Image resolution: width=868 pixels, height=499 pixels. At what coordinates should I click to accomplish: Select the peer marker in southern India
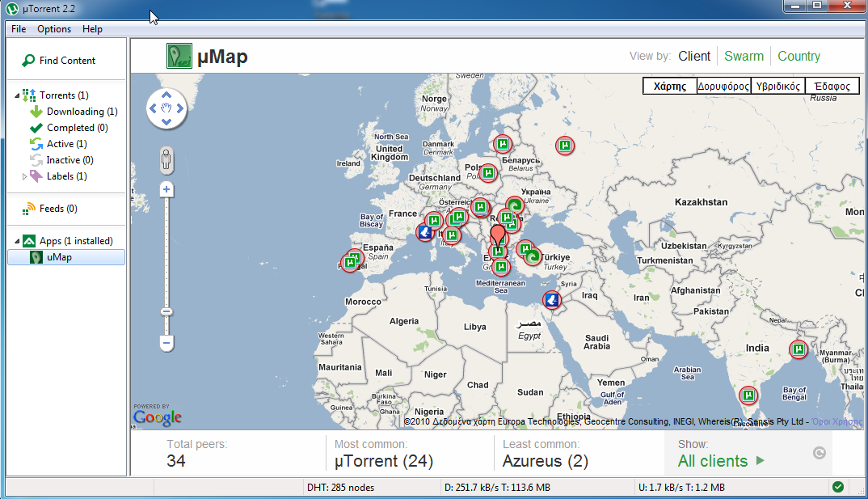pos(748,395)
